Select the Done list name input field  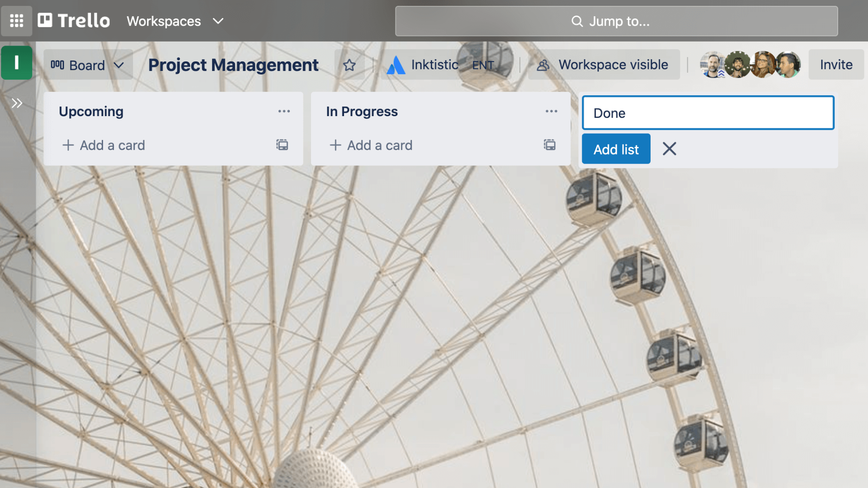tap(708, 113)
